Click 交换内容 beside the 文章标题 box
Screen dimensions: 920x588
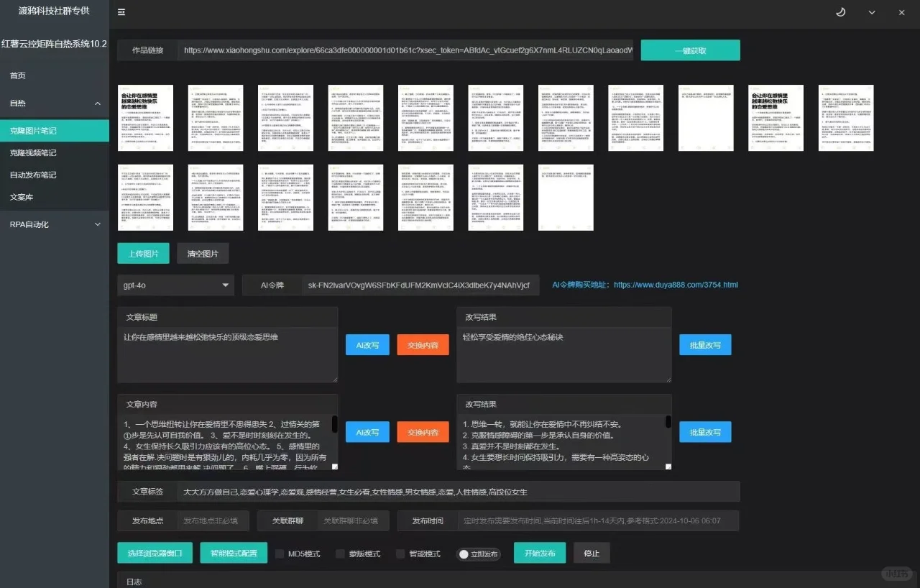[x=423, y=345]
